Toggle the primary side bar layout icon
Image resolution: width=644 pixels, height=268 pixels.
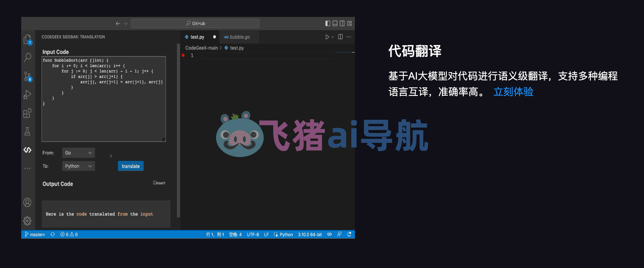click(328, 23)
